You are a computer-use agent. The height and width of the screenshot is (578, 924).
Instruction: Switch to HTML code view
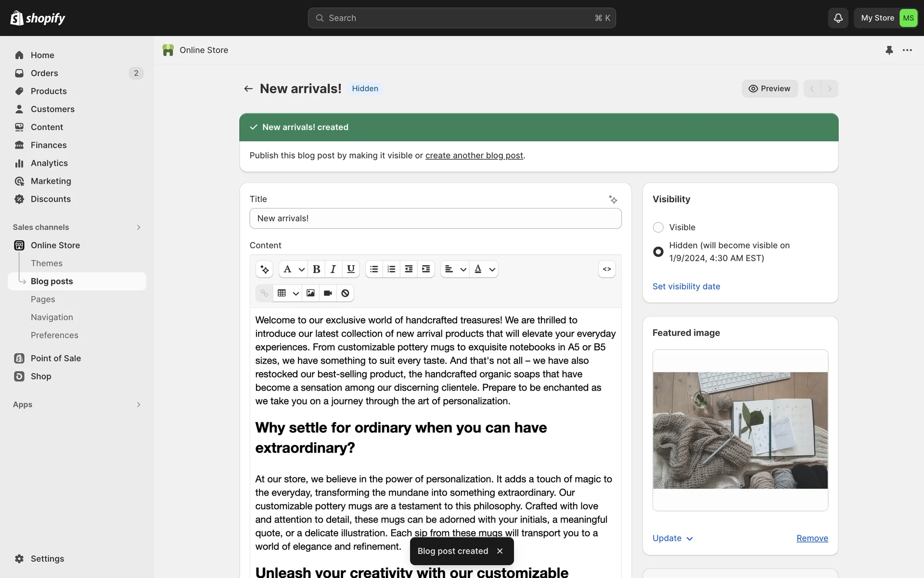pyautogui.click(x=606, y=269)
